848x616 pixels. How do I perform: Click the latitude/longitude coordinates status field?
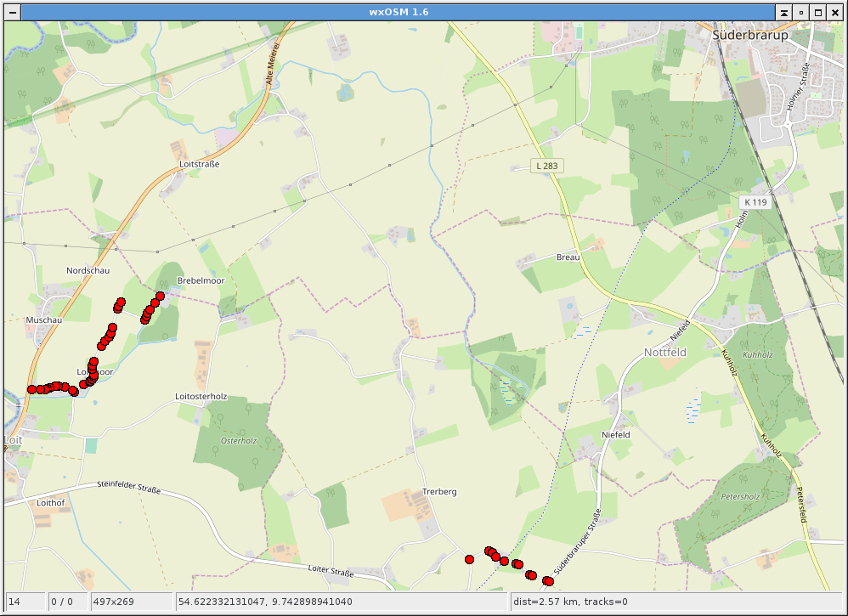click(342, 602)
